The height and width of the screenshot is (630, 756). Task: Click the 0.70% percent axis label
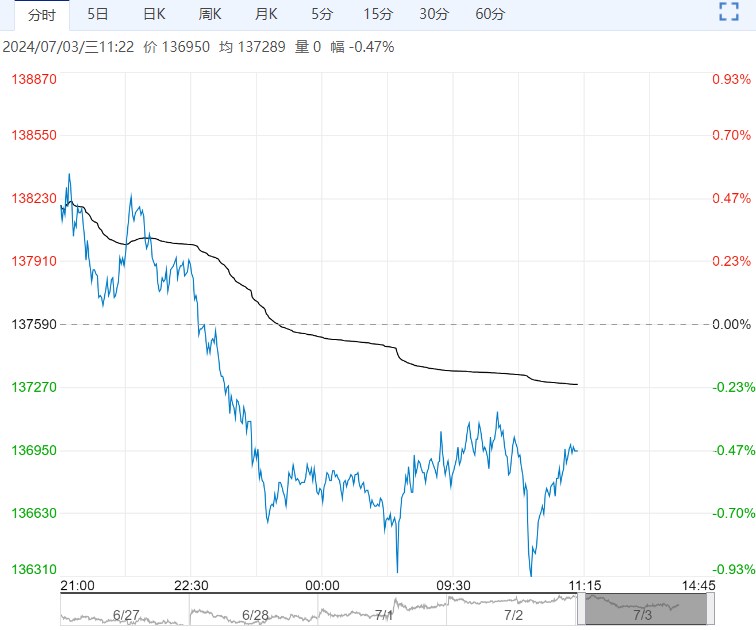point(732,135)
